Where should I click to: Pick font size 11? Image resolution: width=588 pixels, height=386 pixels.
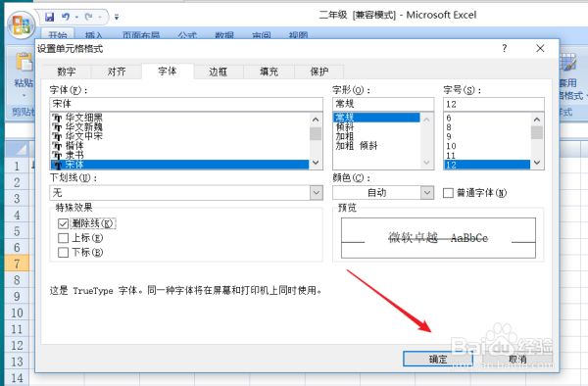[x=487, y=155]
